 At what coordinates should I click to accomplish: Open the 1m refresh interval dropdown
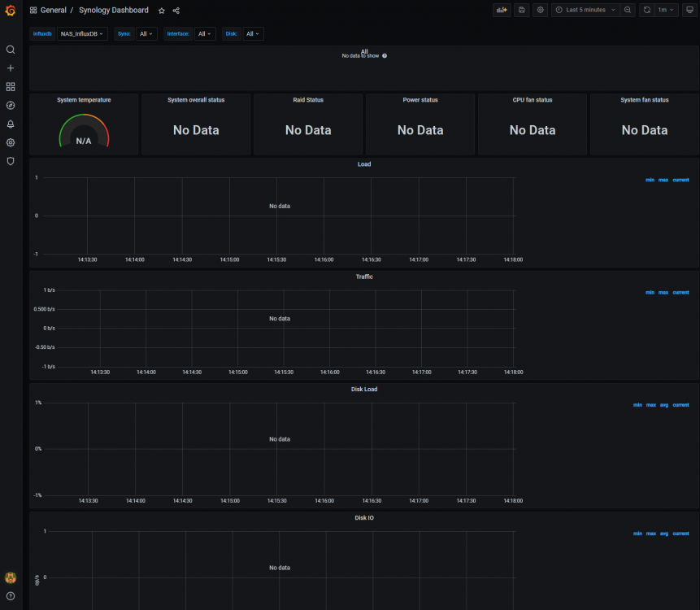666,10
